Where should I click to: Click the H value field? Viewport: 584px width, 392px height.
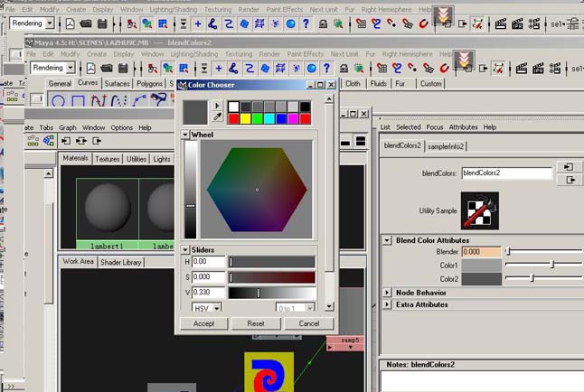[209, 262]
